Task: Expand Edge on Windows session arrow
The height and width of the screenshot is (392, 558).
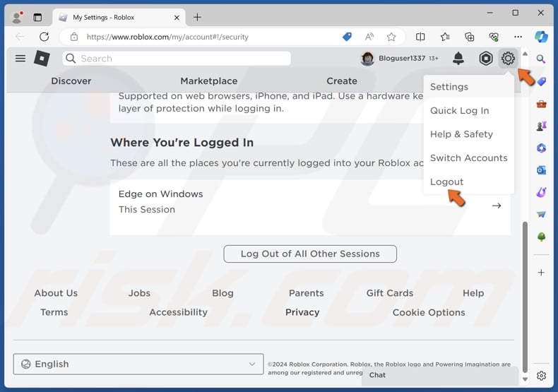Action: [x=497, y=206]
